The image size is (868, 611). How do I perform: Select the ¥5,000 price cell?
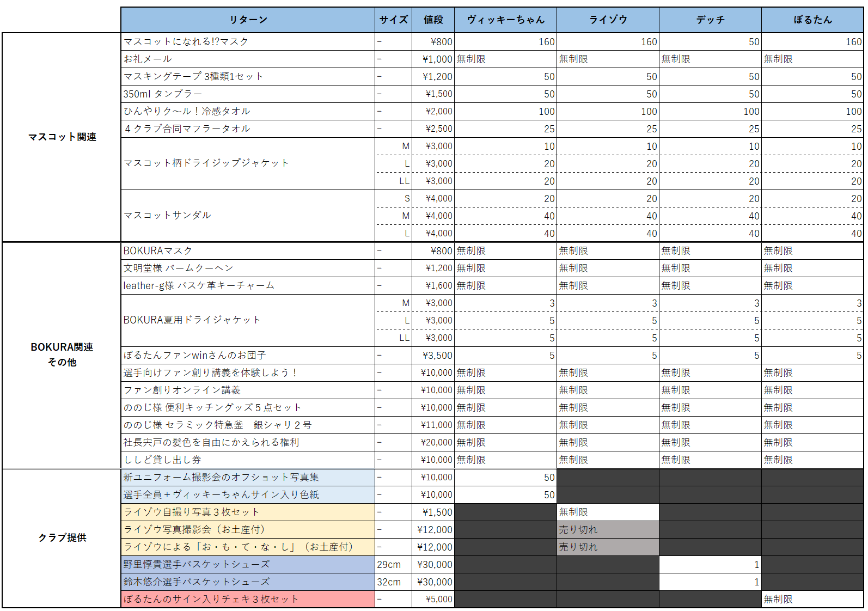coord(433,599)
